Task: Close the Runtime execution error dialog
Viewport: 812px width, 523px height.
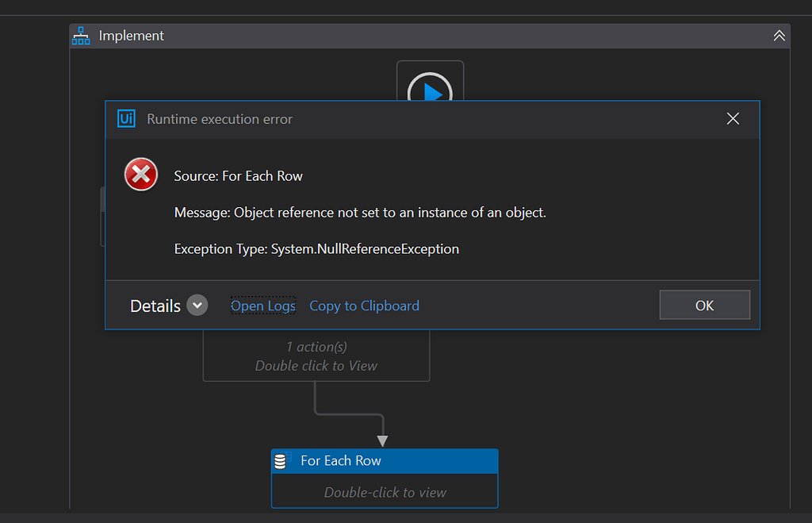Action: pyautogui.click(x=733, y=119)
